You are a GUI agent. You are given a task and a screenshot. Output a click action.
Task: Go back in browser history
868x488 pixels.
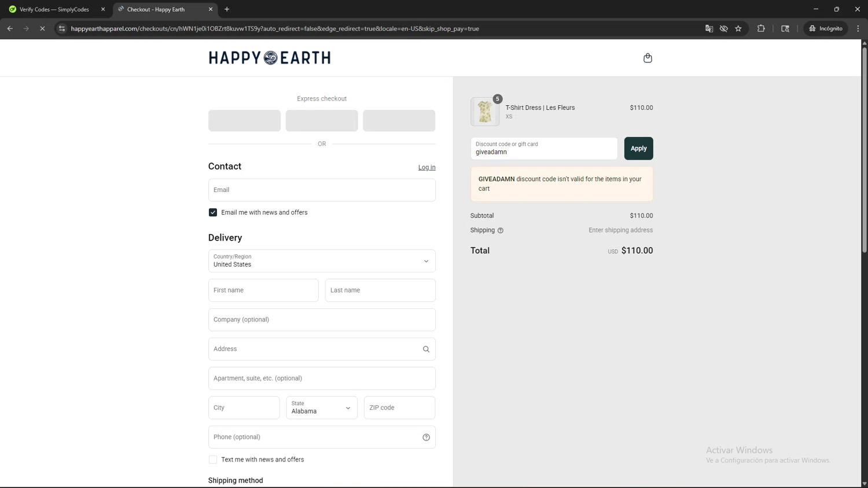tap(10, 28)
